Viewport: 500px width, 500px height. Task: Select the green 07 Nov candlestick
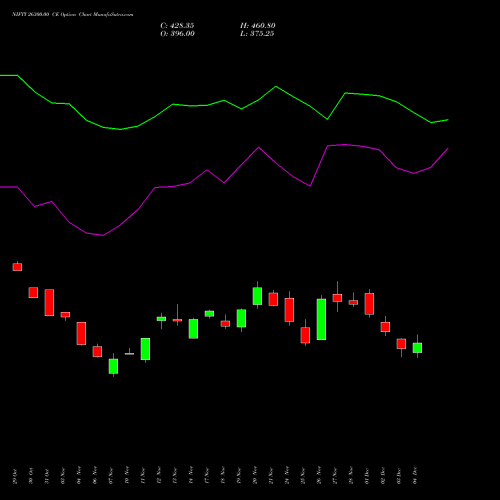[x=113, y=366]
